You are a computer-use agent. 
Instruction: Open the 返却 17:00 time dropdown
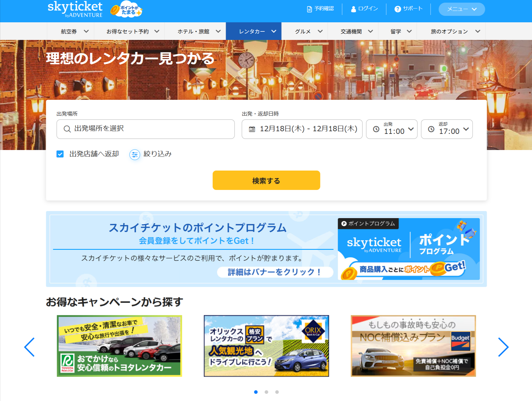coord(446,129)
